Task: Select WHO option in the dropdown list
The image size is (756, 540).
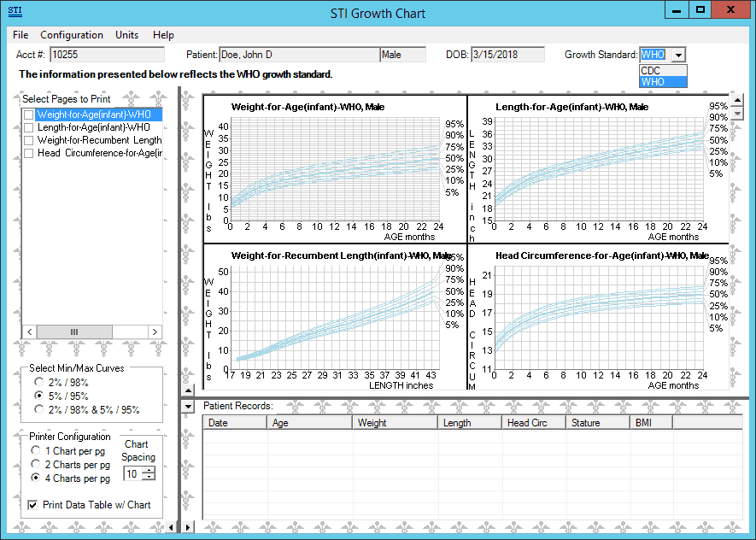Action: tap(663, 82)
